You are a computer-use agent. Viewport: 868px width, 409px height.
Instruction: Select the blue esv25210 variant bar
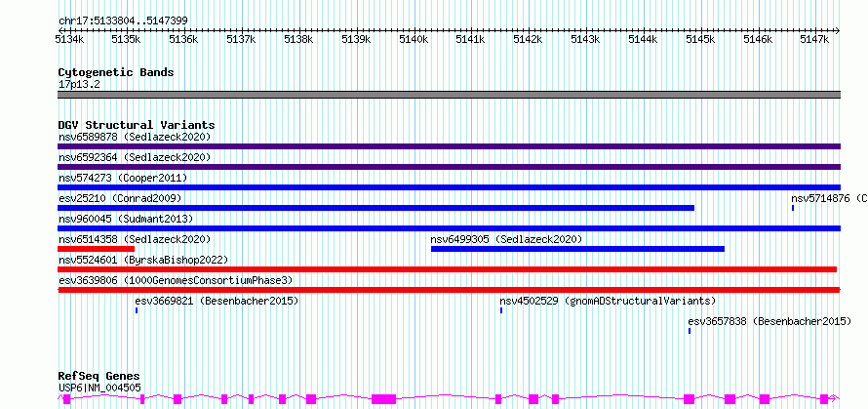(375, 208)
